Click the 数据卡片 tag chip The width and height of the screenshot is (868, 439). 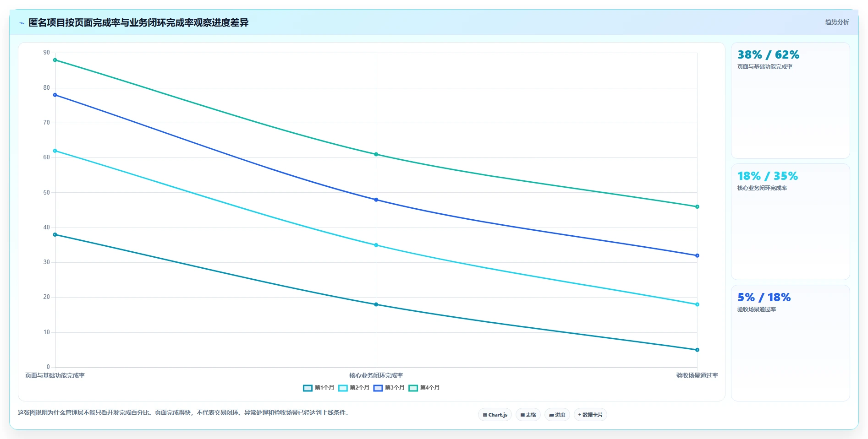(590, 415)
